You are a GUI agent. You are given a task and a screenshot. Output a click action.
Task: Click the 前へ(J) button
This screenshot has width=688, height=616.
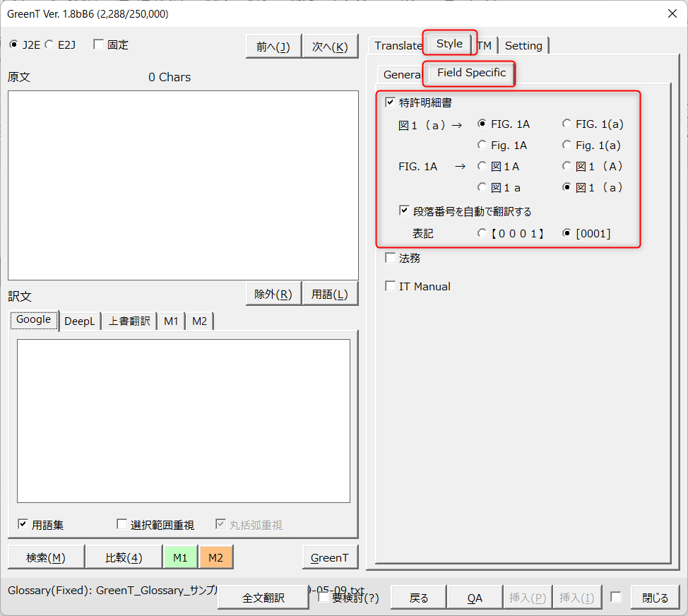[x=273, y=47]
